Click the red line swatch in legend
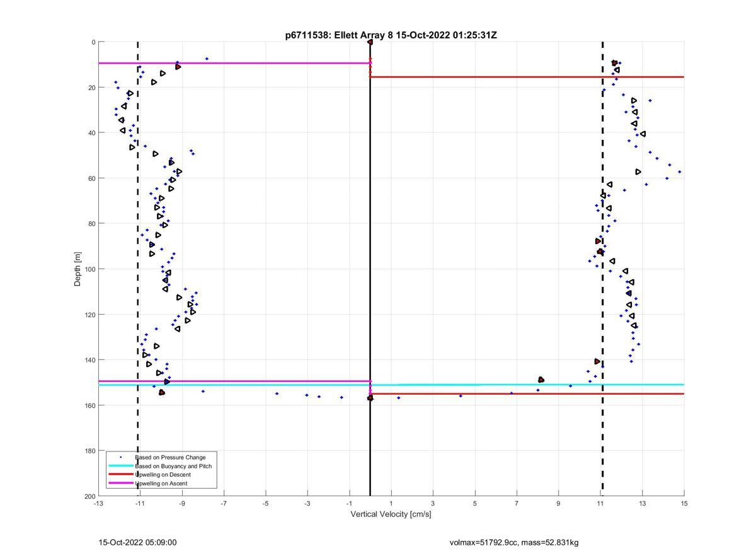Viewport: 756px width, 558px height. coord(121,475)
